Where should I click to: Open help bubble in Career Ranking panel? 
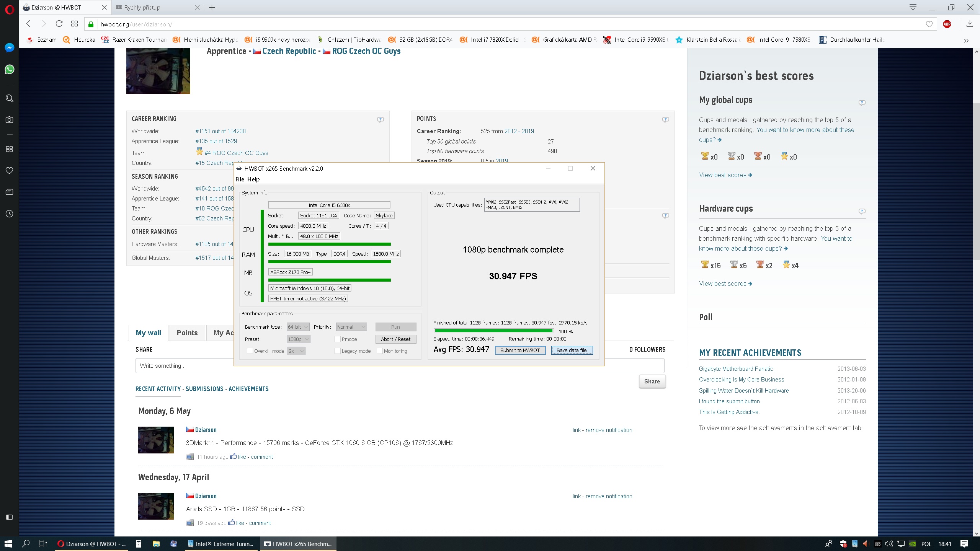click(x=380, y=119)
